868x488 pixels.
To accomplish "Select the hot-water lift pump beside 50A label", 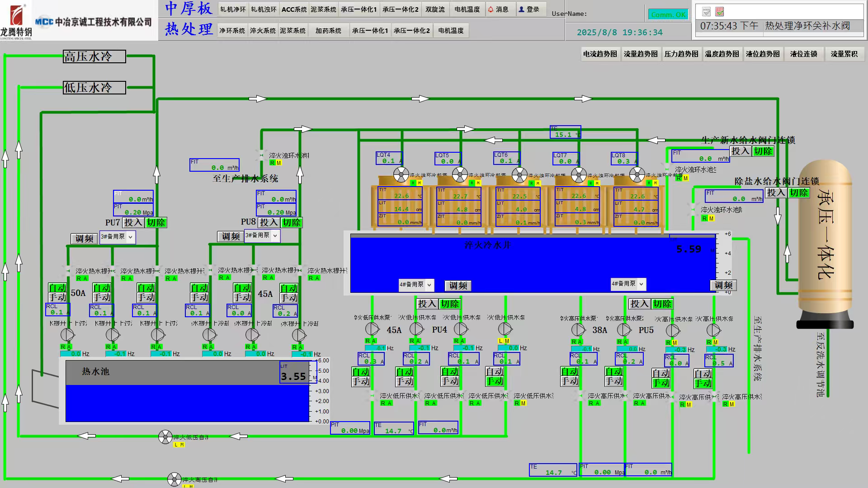I will [67, 335].
